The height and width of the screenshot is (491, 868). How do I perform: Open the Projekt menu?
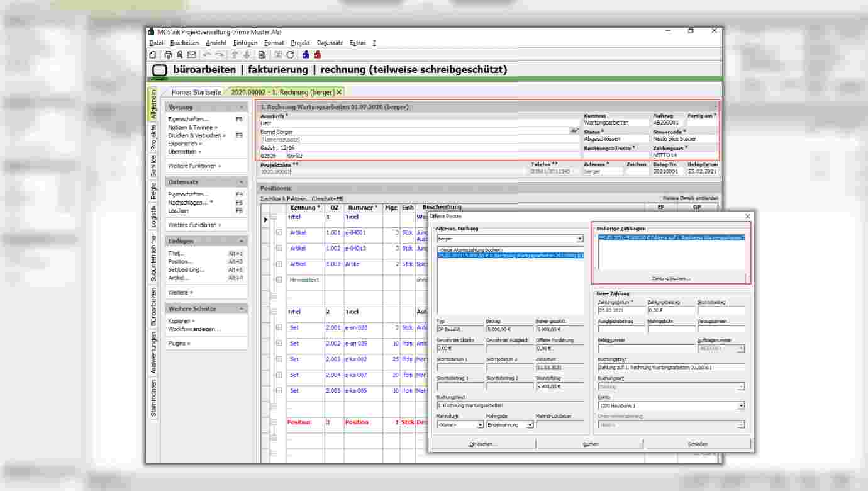point(300,43)
